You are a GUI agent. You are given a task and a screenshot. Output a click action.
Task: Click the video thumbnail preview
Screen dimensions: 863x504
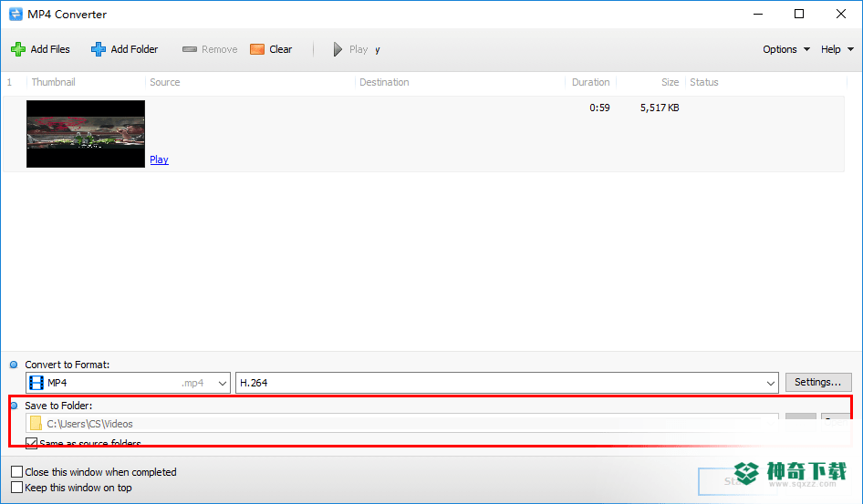[86, 134]
